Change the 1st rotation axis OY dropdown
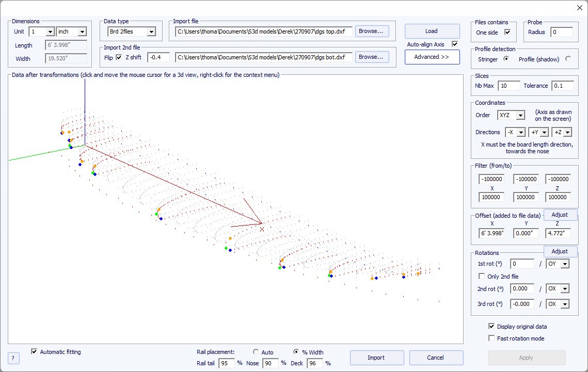The width and height of the screenshot is (588, 372). [x=564, y=264]
